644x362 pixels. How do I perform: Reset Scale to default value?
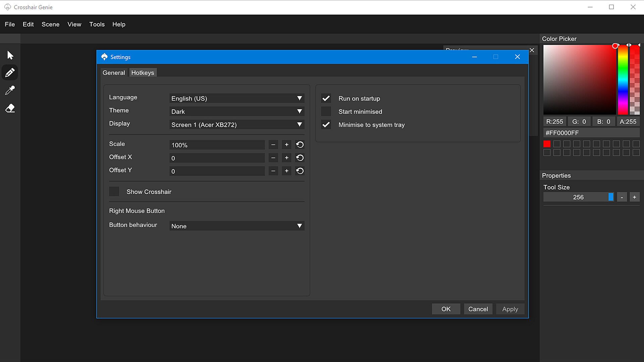[x=300, y=145]
